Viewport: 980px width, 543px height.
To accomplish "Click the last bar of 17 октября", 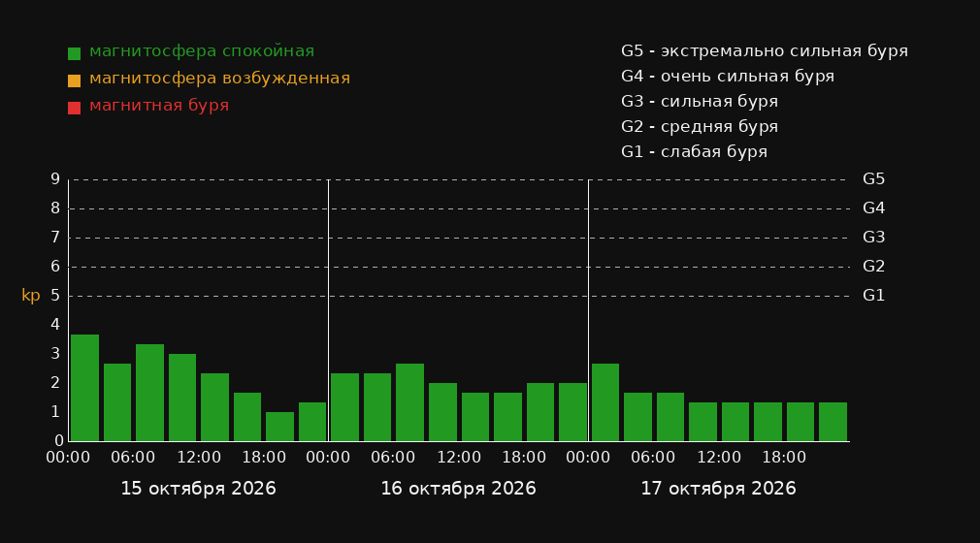I will (833, 422).
